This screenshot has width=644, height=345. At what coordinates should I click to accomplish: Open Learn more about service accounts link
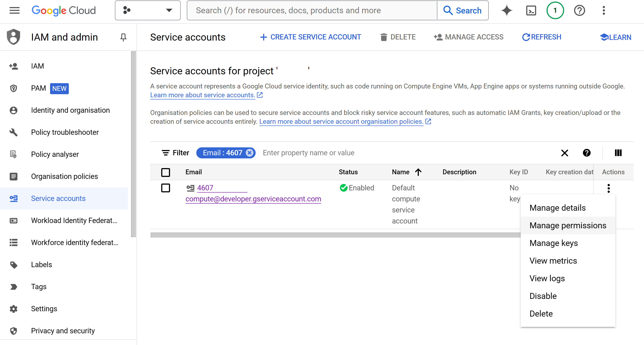202,95
